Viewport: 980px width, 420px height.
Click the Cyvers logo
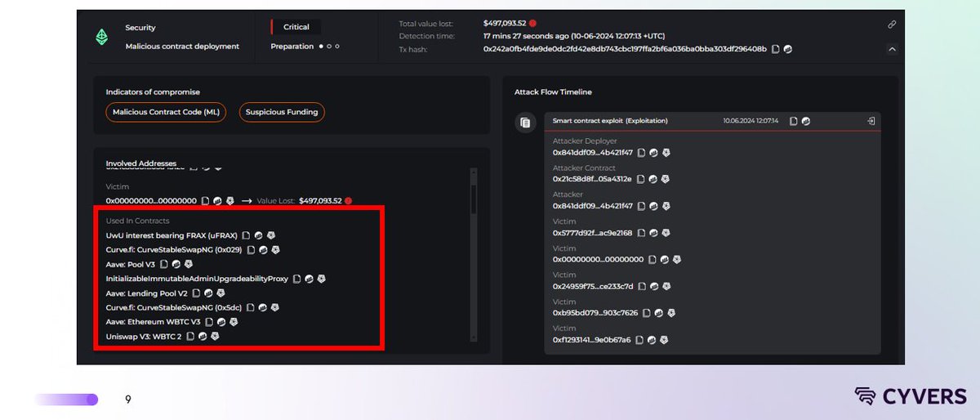point(911,397)
